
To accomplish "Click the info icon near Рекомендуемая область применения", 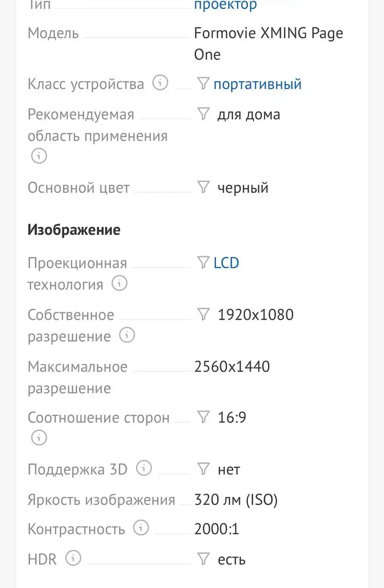I will [39, 156].
